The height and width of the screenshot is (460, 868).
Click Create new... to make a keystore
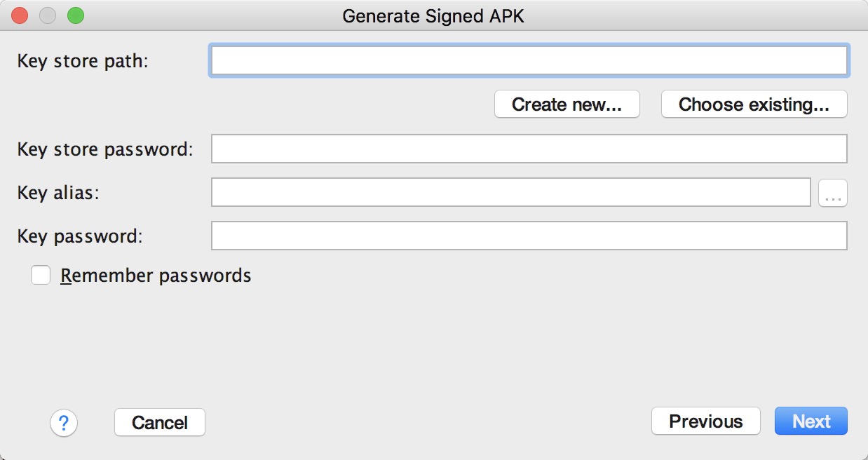click(x=567, y=104)
